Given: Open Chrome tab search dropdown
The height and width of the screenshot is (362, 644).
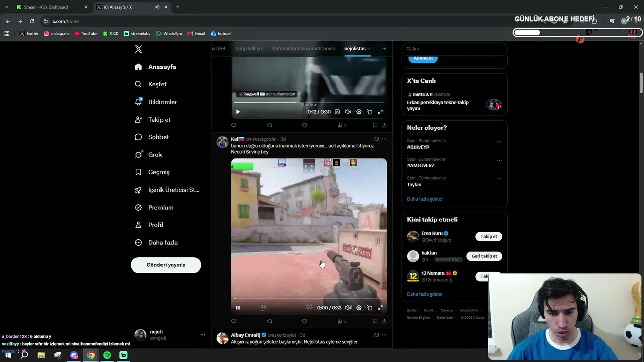Looking at the screenshot, I should tap(7, 7).
